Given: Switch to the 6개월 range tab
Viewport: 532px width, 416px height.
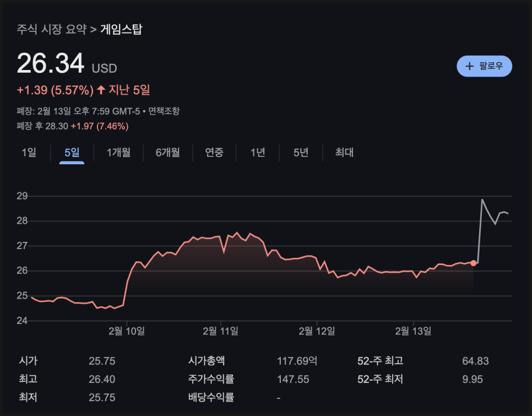Looking at the screenshot, I should (167, 153).
